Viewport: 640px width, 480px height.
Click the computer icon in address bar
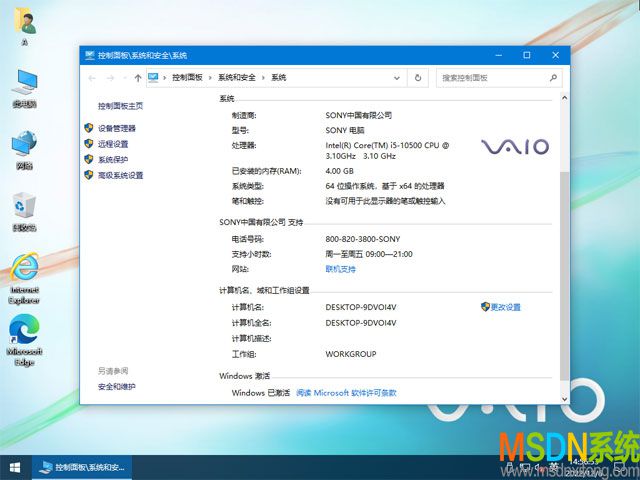point(153,77)
